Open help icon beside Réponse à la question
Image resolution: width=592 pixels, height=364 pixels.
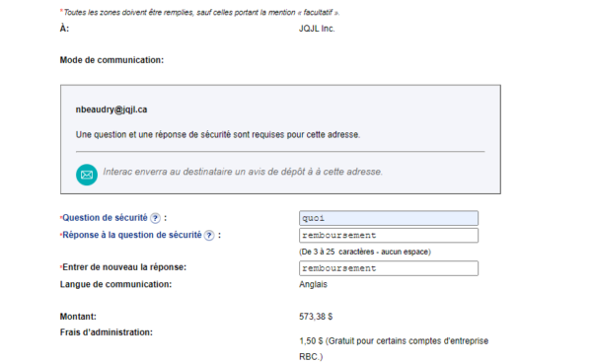click(209, 236)
